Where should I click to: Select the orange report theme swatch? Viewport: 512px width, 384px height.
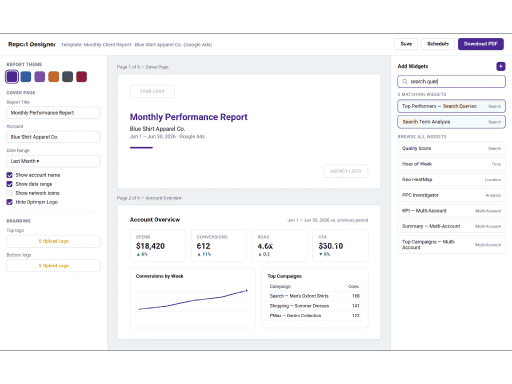[x=54, y=77]
